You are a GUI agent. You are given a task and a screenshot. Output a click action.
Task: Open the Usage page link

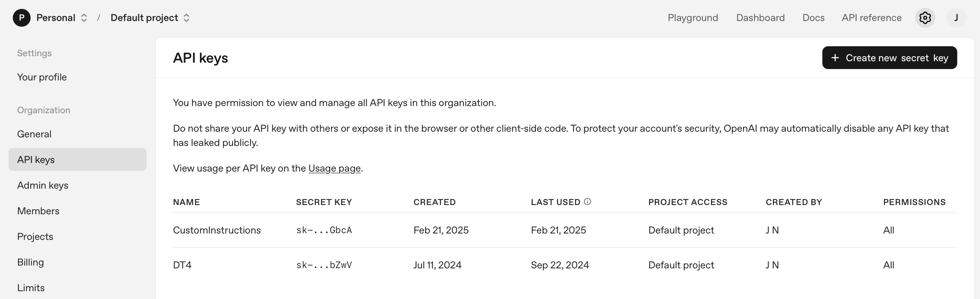tap(334, 168)
